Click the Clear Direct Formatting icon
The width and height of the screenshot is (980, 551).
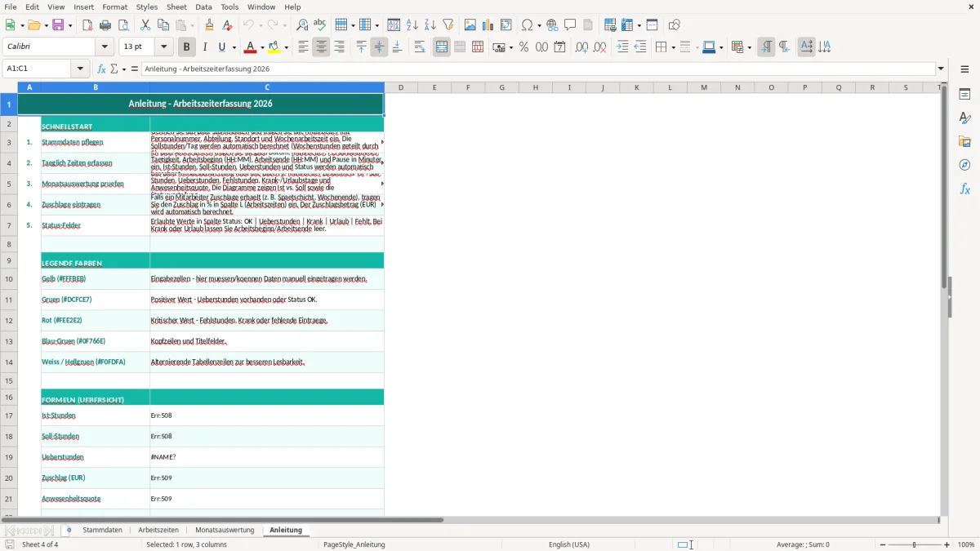pos(228,25)
